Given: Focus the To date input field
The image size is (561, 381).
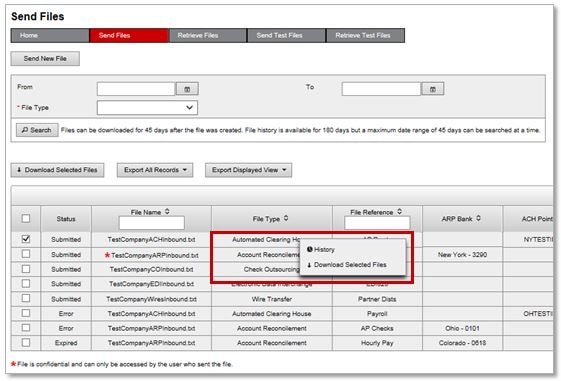Looking at the screenshot, I should 381,89.
